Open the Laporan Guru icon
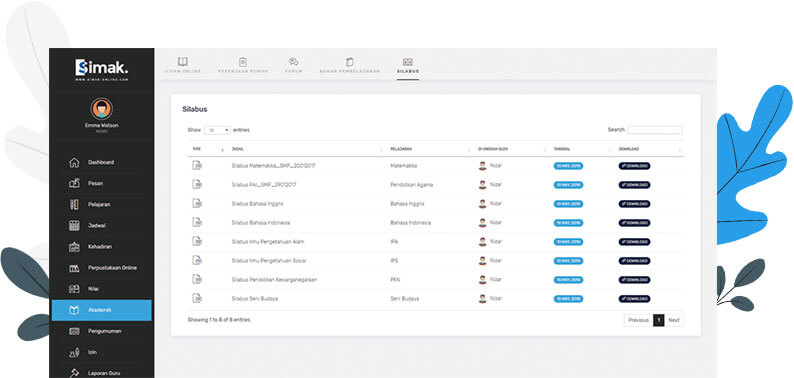Image resolution: width=794 pixels, height=378 pixels. (74, 373)
